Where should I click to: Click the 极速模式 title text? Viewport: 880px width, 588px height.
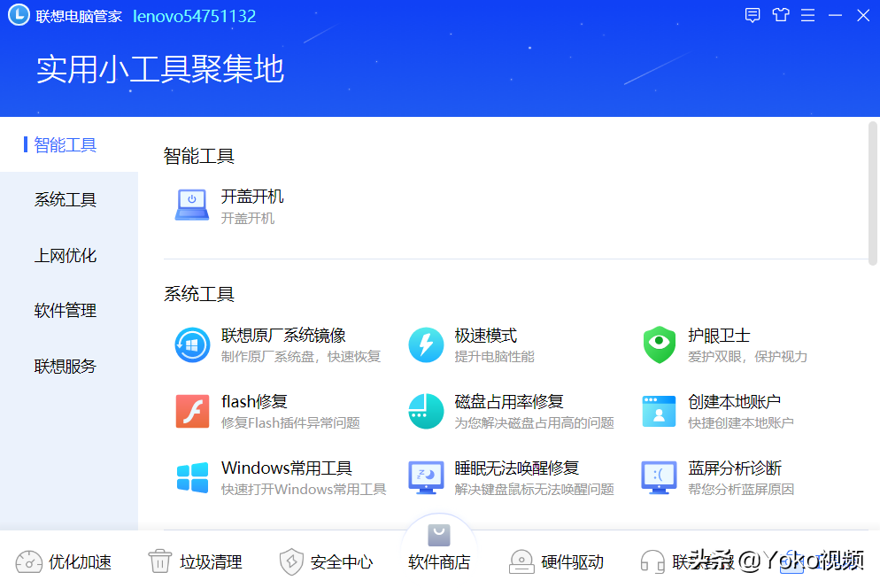pos(485,336)
